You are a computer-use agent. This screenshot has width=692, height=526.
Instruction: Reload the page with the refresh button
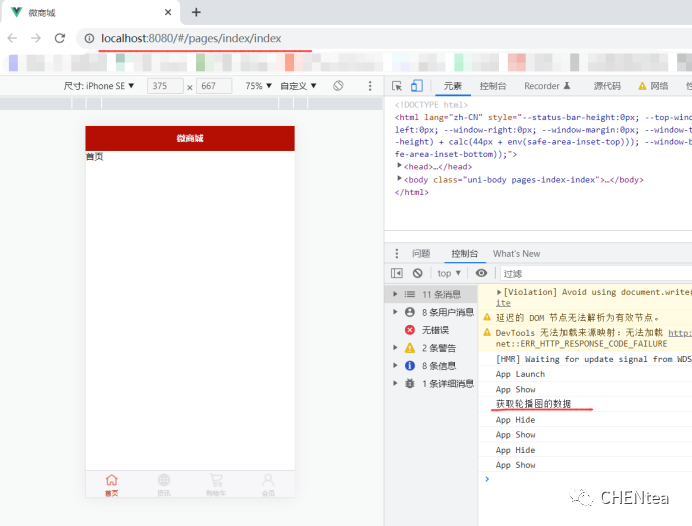(60, 38)
